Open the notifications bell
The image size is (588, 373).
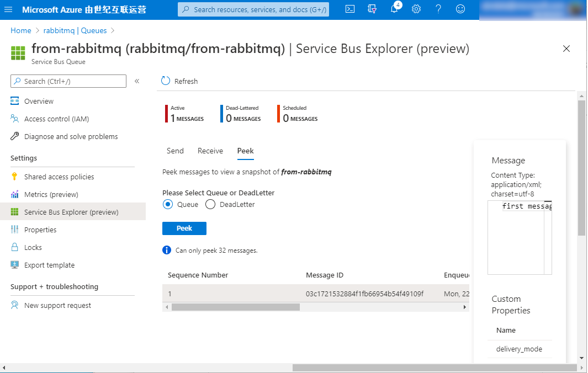394,9
